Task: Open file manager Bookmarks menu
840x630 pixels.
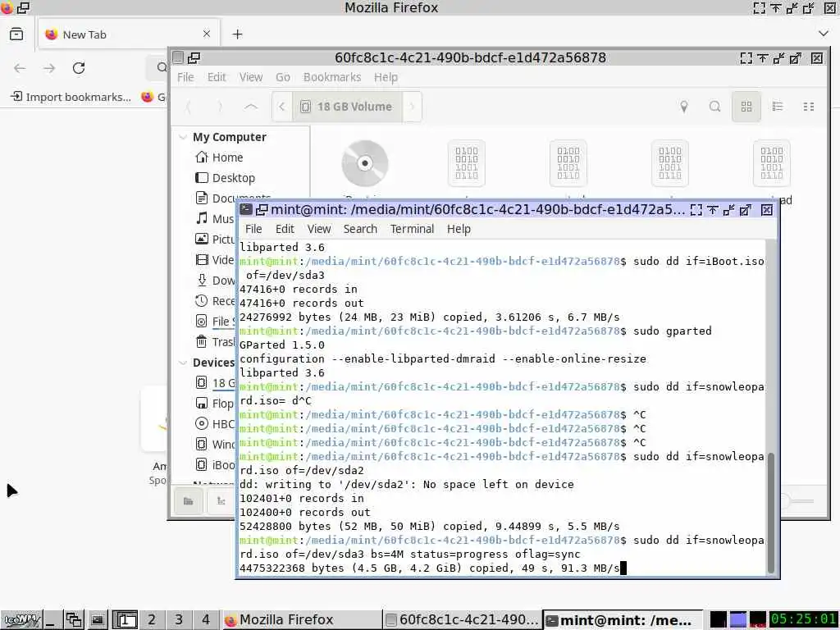Action: point(332,77)
